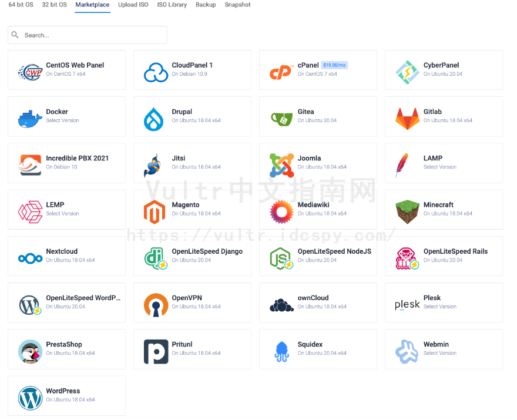Click 'Select Version' under LAMP
The height and width of the screenshot is (420, 517).
point(440,167)
